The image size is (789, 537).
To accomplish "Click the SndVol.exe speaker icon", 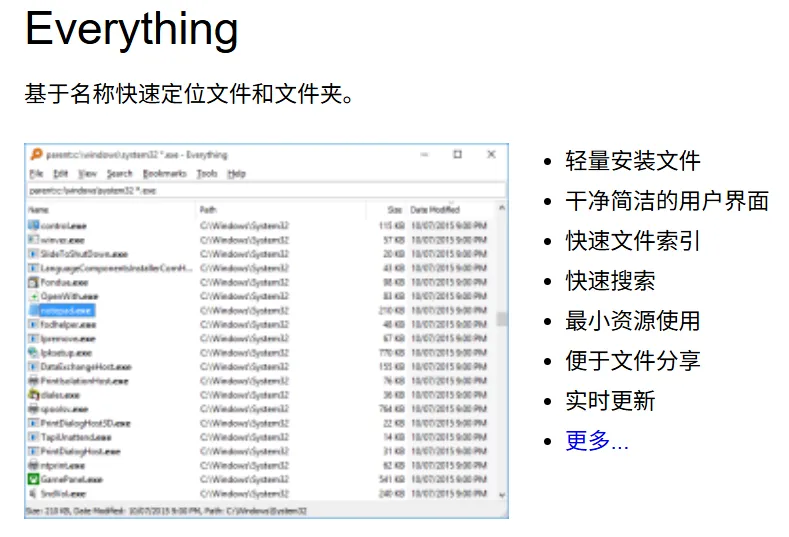I will (33, 493).
